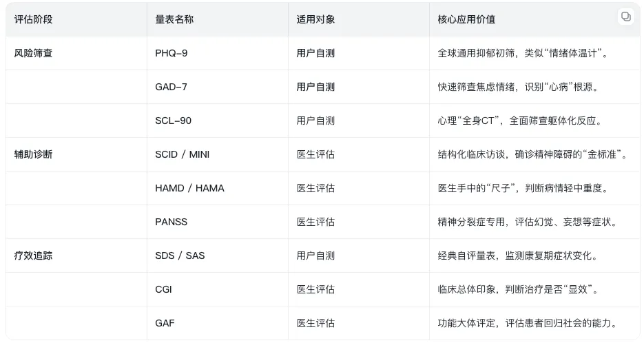Click the 疗效追踪 stage cell
The width and height of the screenshot is (644, 343).
33,256
